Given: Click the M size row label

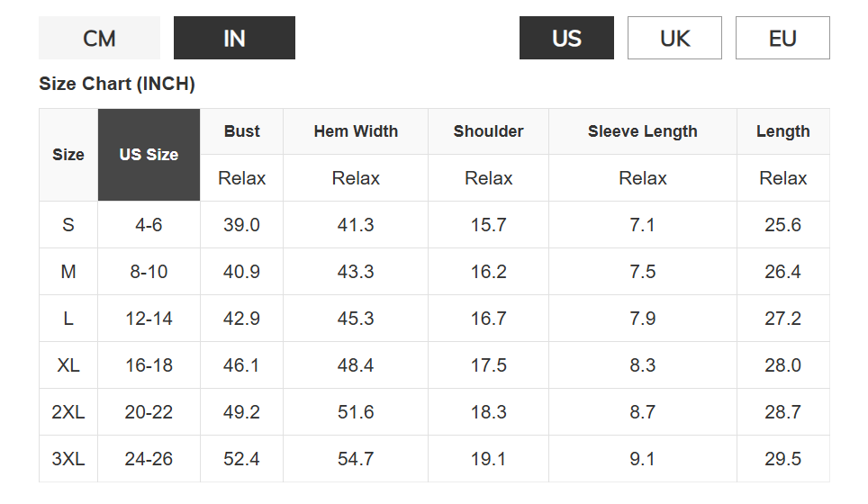Looking at the screenshot, I should click(68, 272).
